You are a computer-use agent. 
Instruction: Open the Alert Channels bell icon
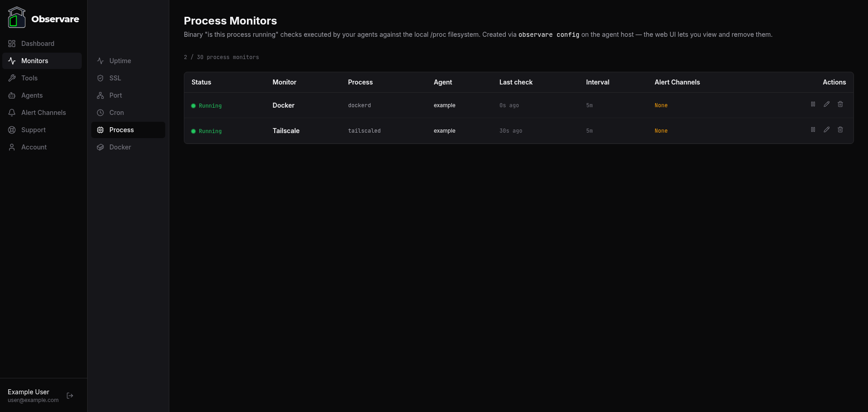(12, 113)
